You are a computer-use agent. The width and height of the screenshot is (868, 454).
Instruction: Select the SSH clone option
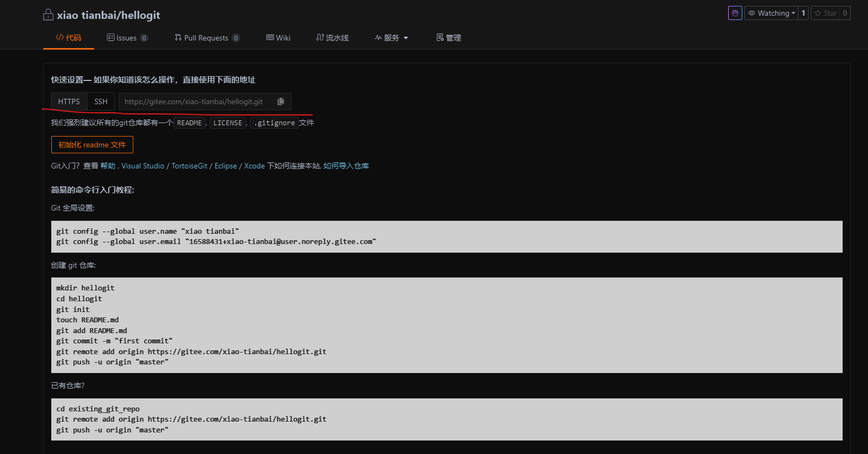pyautogui.click(x=101, y=101)
